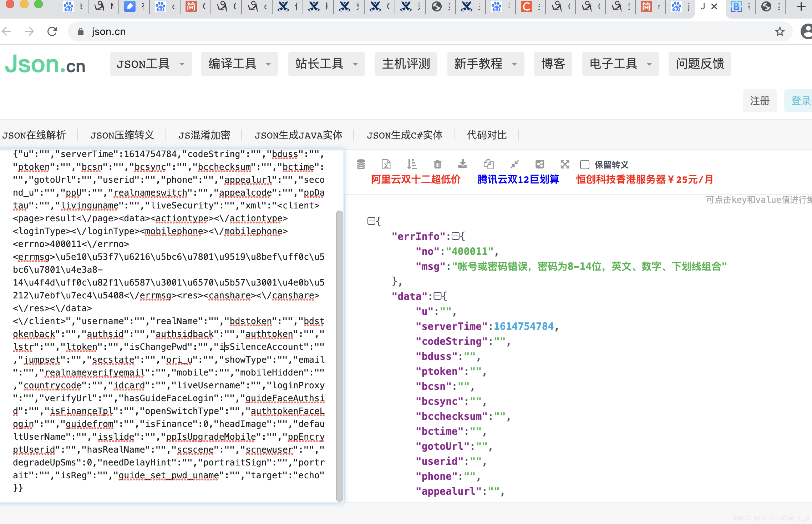The height and width of the screenshot is (524, 812).
Task: Select the JSON生成JAVA实体 tab
Action: point(299,135)
